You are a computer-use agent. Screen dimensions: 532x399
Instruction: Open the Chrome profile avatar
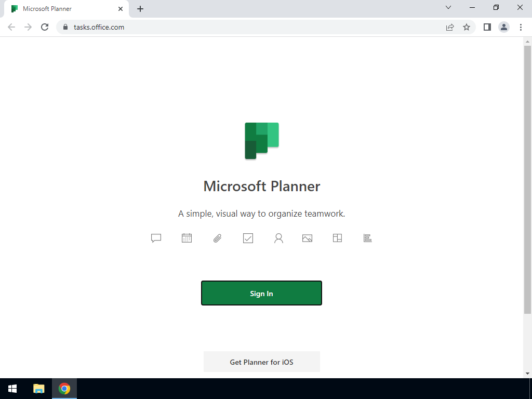pos(504,27)
